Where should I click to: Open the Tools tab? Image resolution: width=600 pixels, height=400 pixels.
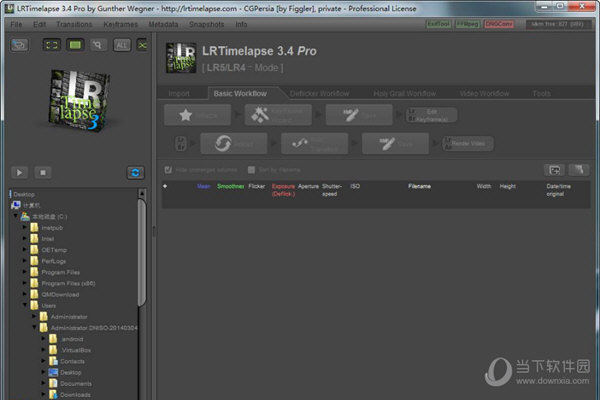click(541, 93)
